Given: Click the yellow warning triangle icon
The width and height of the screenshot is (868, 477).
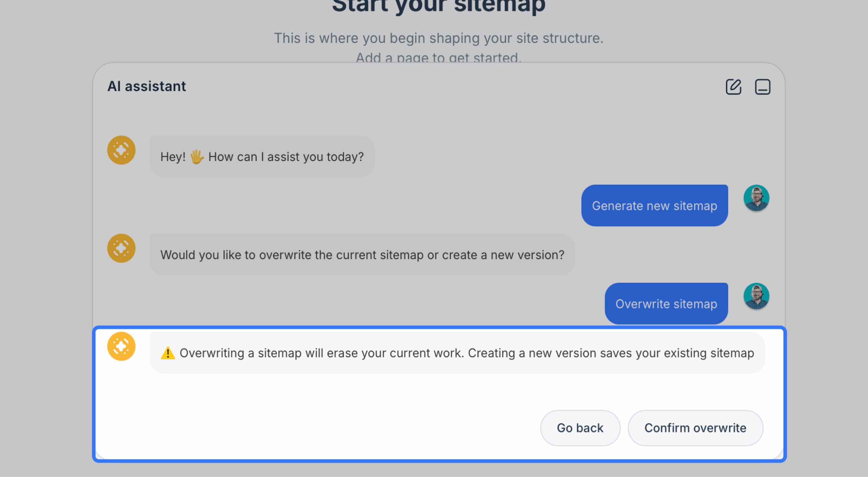Looking at the screenshot, I should 168,353.
